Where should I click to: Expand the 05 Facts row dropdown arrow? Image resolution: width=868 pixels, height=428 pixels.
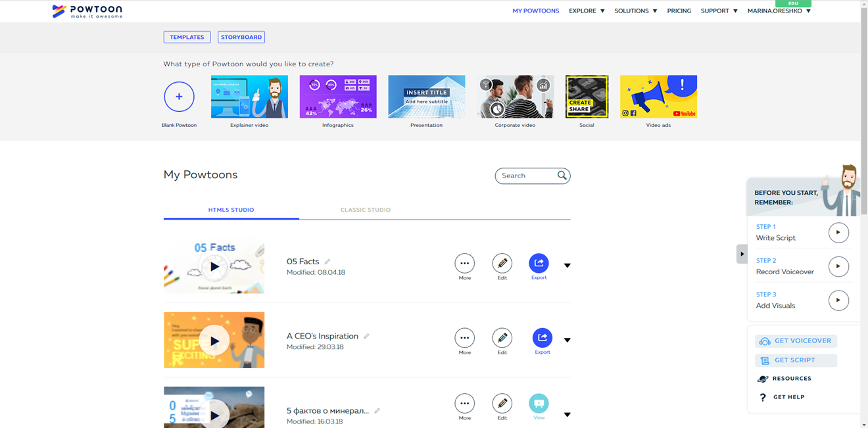pyautogui.click(x=567, y=266)
